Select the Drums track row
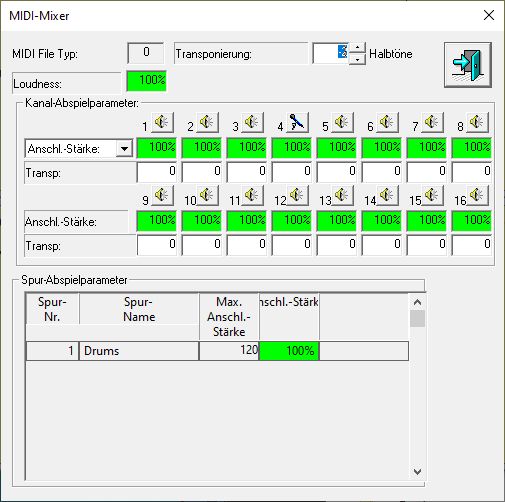The width and height of the screenshot is (505, 502). pyautogui.click(x=217, y=351)
